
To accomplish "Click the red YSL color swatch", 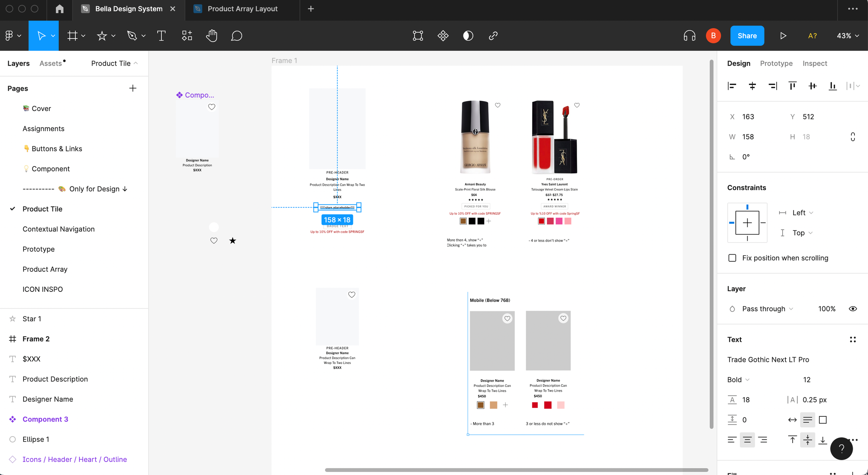I will pos(541,221).
